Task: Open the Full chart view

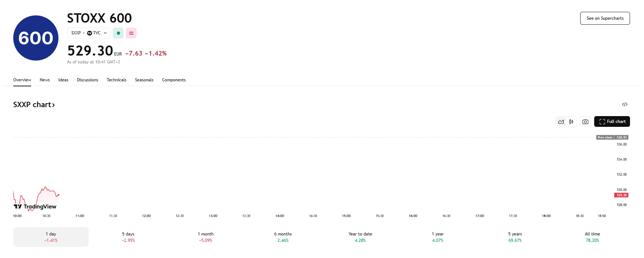Action: [612, 121]
